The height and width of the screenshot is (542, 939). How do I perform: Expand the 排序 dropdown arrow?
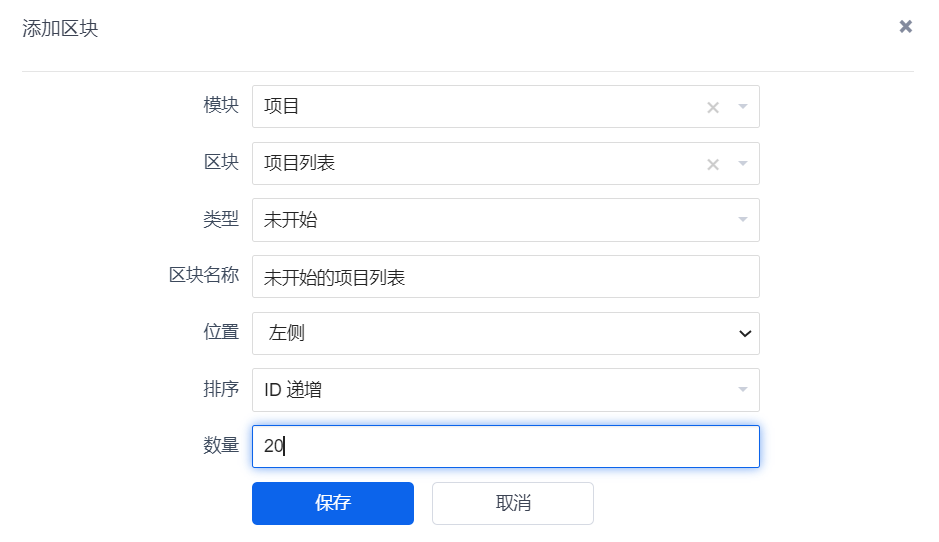pos(743,390)
